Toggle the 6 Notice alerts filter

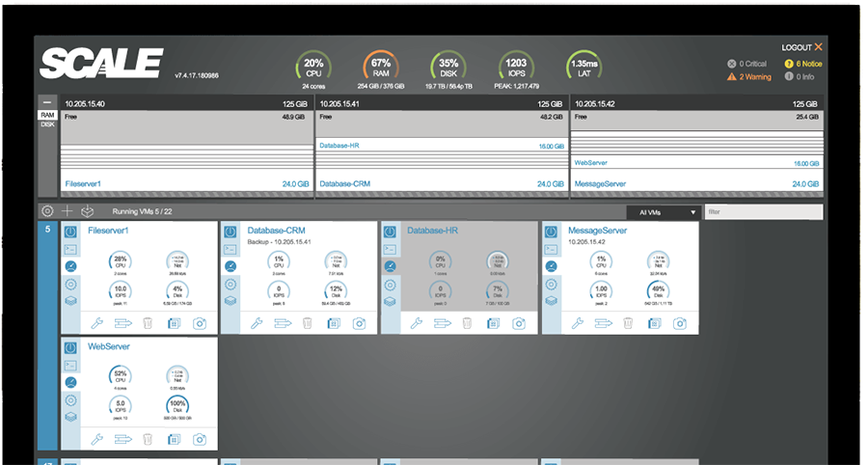[803, 64]
